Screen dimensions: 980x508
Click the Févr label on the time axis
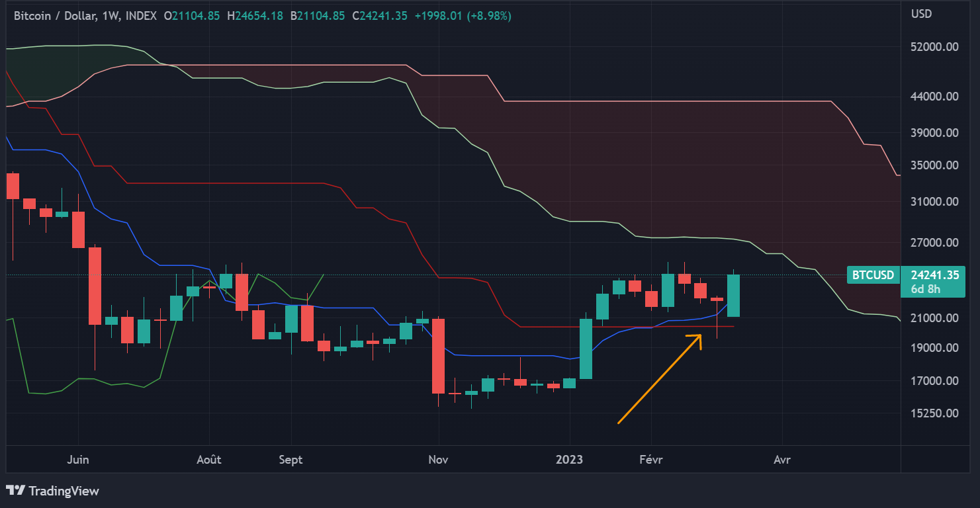click(x=651, y=459)
